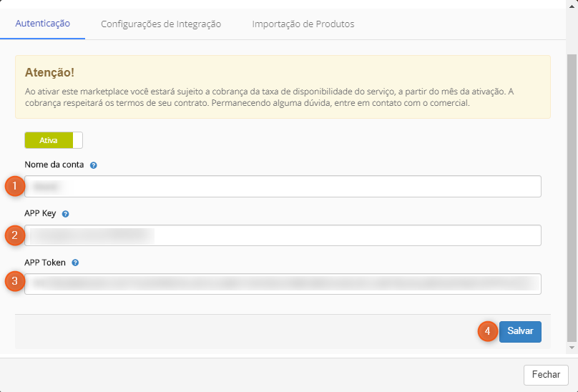Viewport: 578px width, 392px height.
Task: Click the scrollbar down arrow
Action: 572,348
